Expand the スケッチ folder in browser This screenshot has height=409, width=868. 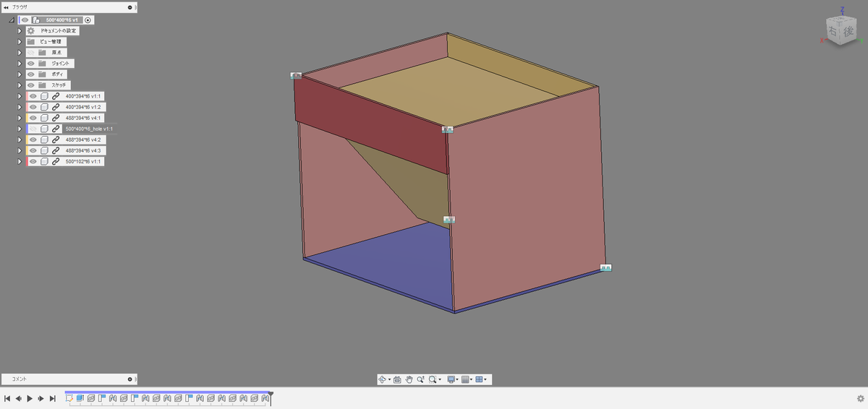(20, 85)
